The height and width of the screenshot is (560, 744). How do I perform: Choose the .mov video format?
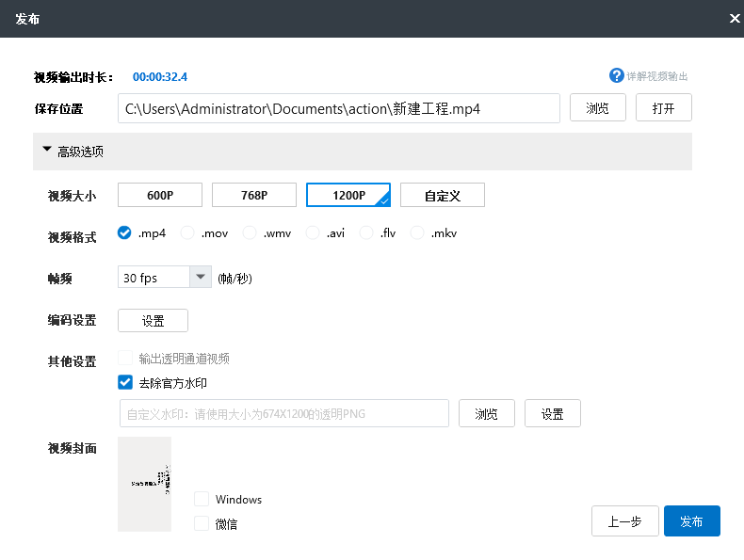pyautogui.click(x=187, y=232)
